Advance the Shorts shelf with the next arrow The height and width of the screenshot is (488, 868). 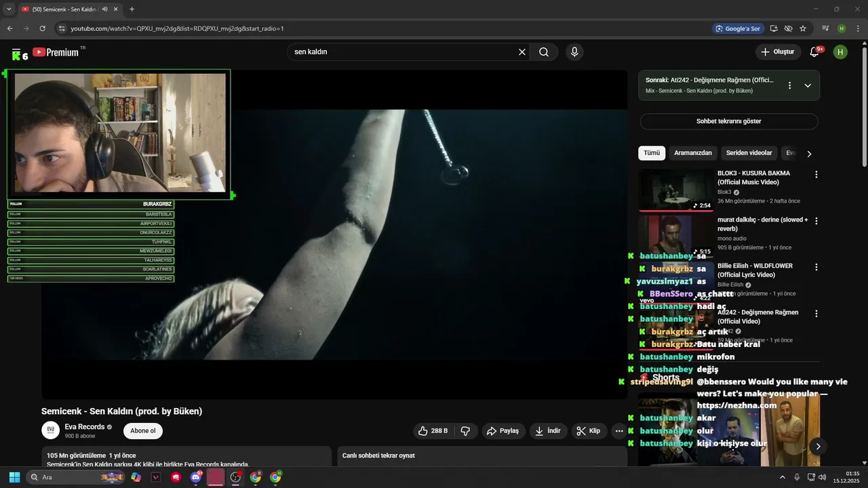point(818,446)
